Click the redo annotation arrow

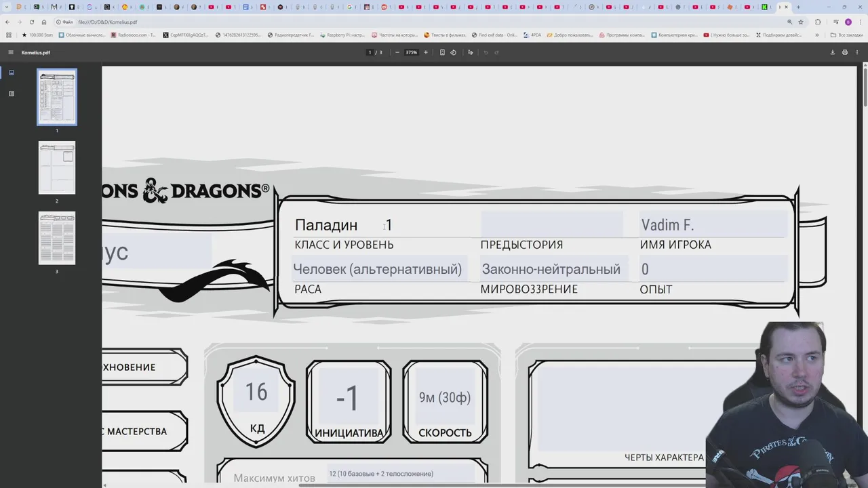click(x=496, y=52)
